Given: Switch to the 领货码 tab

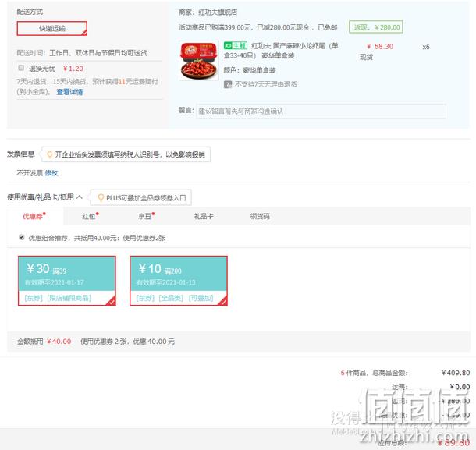Looking at the screenshot, I should coord(260,216).
